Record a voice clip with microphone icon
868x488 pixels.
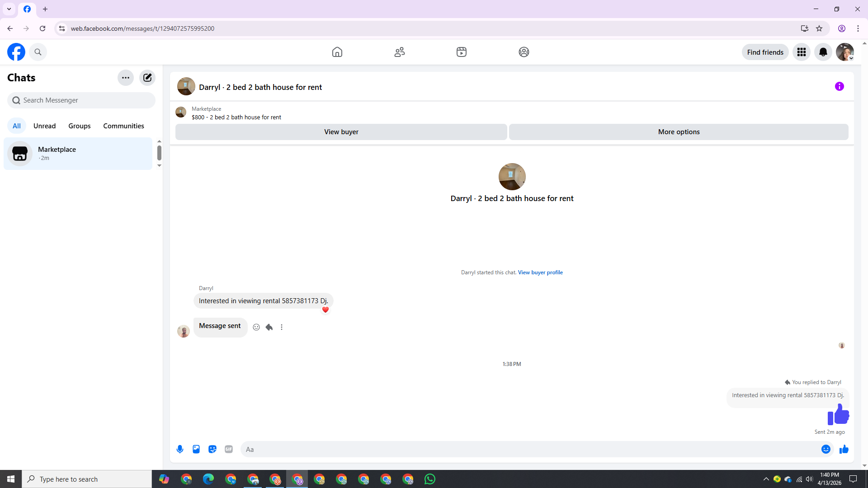point(180,449)
